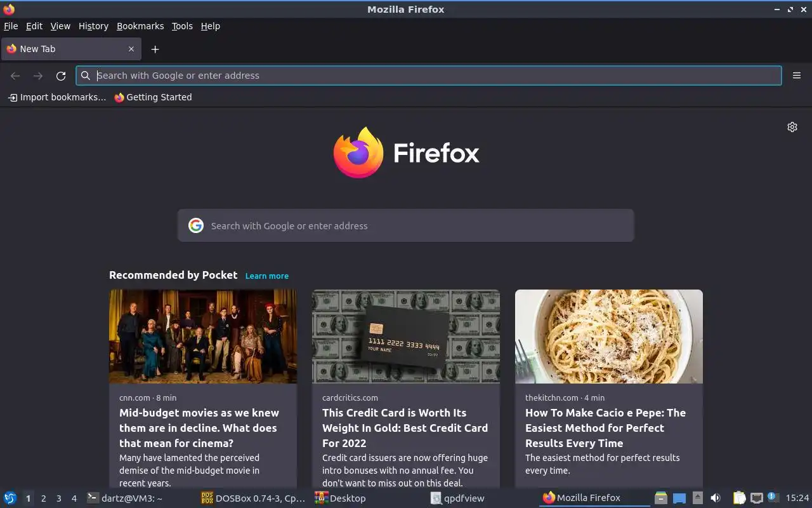The width and height of the screenshot is (812, 508).
Task: Switch to workspace 1 in the taskbar
Action: point(28,498)
